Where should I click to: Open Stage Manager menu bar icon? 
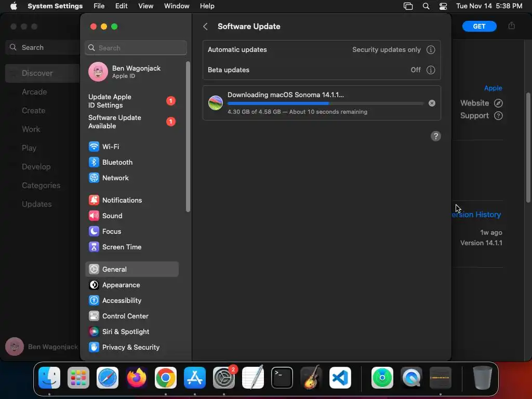tap(408, 6)
